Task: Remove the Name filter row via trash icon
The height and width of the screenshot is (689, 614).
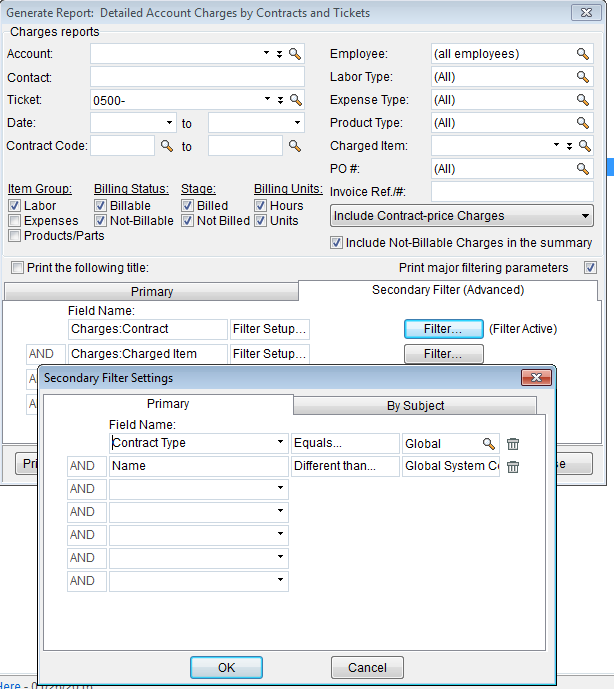Action: (x=513, y=467)
